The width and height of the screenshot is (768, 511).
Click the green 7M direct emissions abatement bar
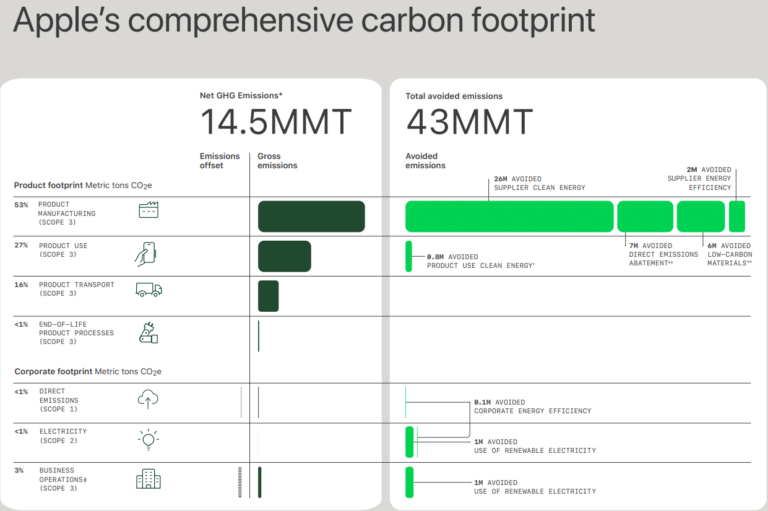(645, 216)
